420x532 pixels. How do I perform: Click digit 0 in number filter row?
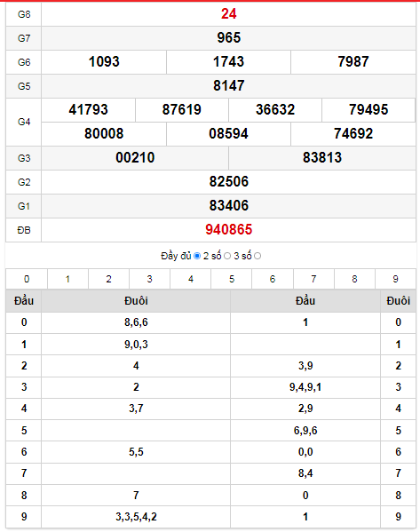[x=27, y=279]
